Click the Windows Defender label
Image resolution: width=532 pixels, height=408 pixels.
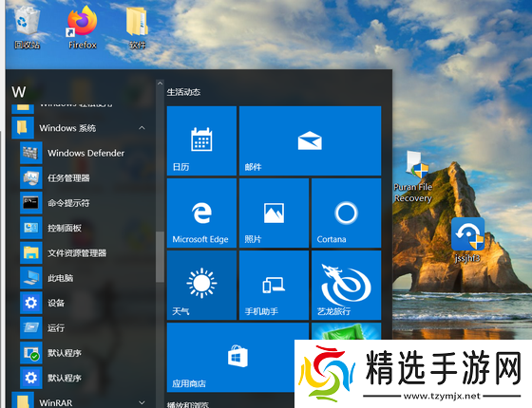[x=85, y=153]
